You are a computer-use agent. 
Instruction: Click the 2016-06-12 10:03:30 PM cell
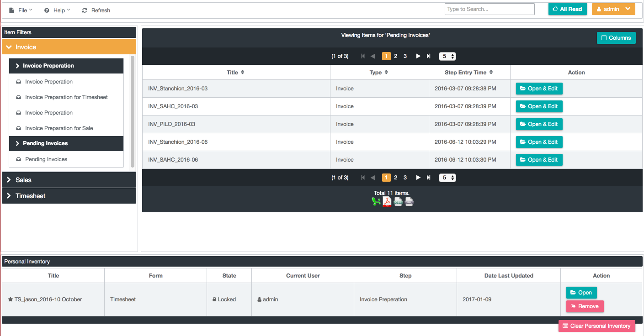coord(469,160)
